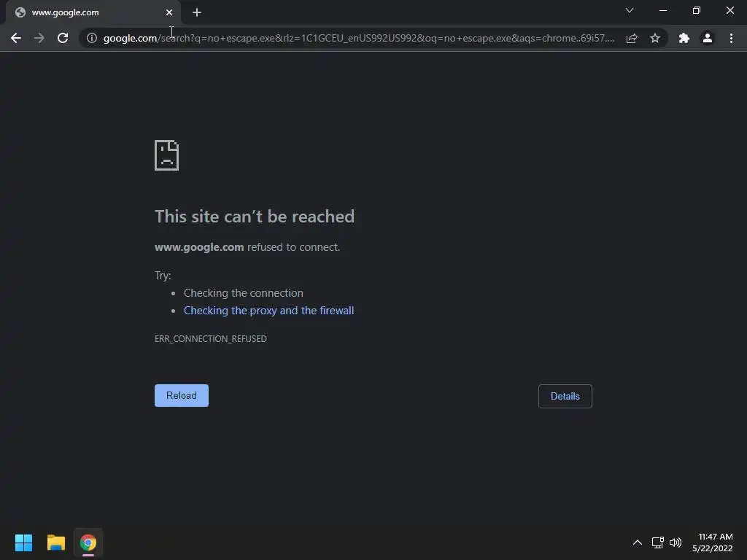Close the Chrome window
The image size is (747, 560).
coord(729,10)
